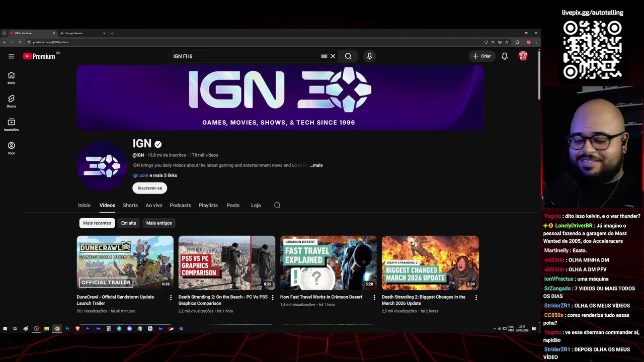This screenshot has height=362, width=644.
Task: Open the tab search dropdown arrow
Action: click(4, 33)
